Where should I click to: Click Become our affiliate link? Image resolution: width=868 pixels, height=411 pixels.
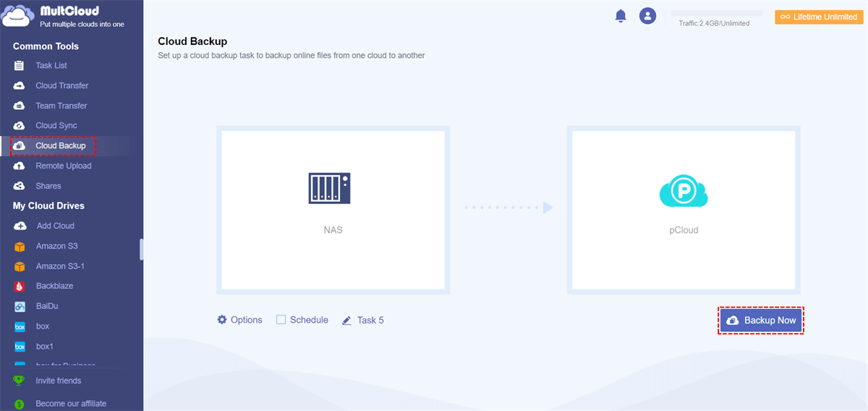tap(71, 404)
